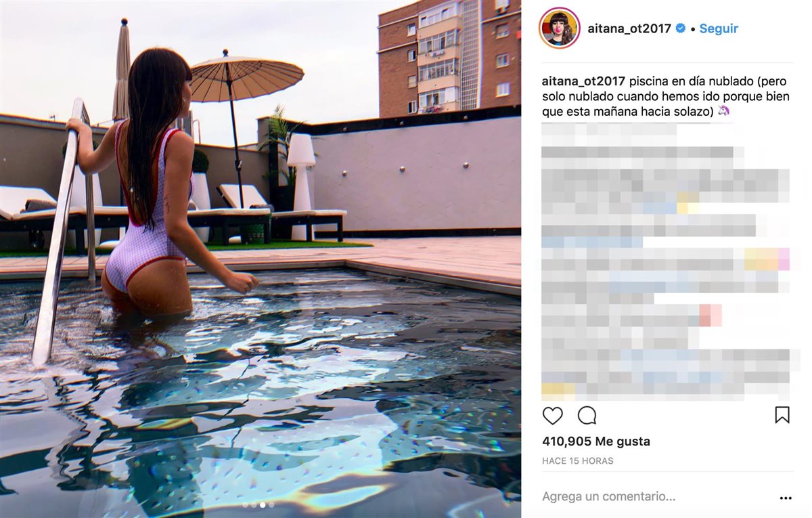
Task: Click the blue verified badge
Action: click(x=681, y=28)
